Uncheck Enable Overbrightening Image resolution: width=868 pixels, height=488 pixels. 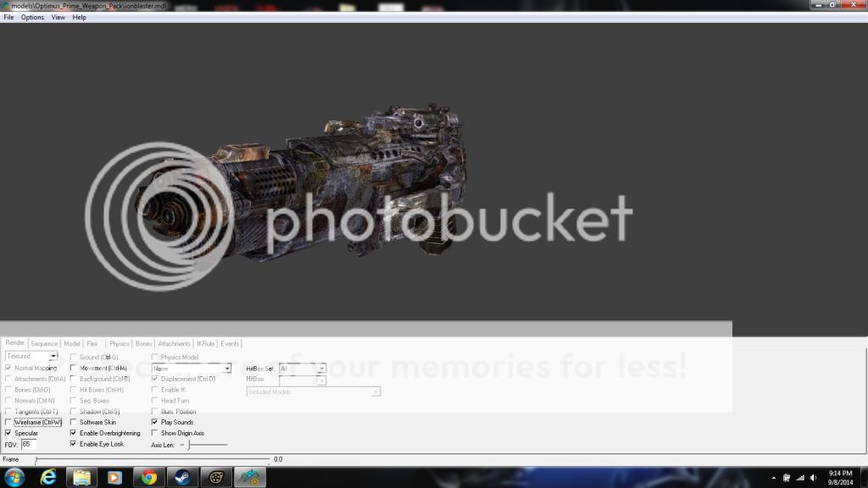pyautogui.click(x=73, y=433)
